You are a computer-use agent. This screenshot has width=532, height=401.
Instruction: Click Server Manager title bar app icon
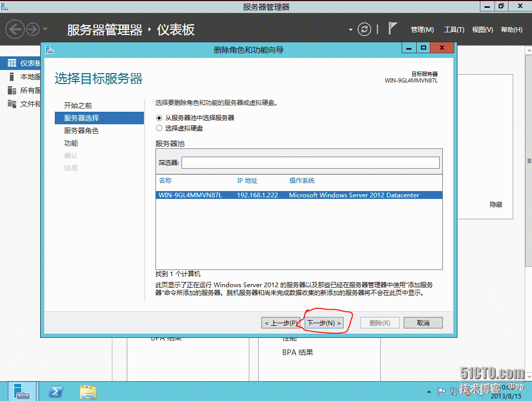5,7
